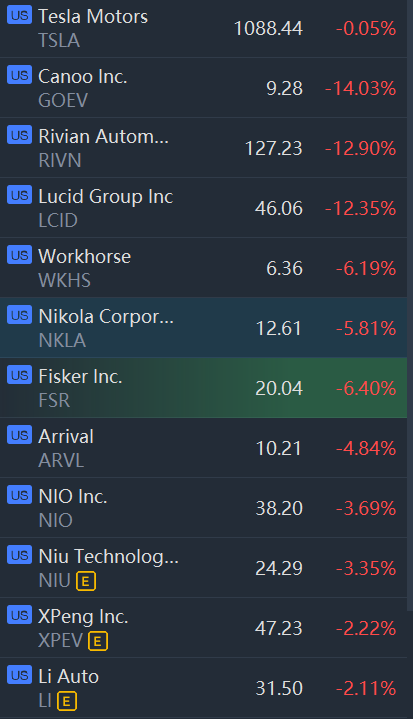Click Canoo's -14.03% change value

pyautogui.click(x=360, y=88)
